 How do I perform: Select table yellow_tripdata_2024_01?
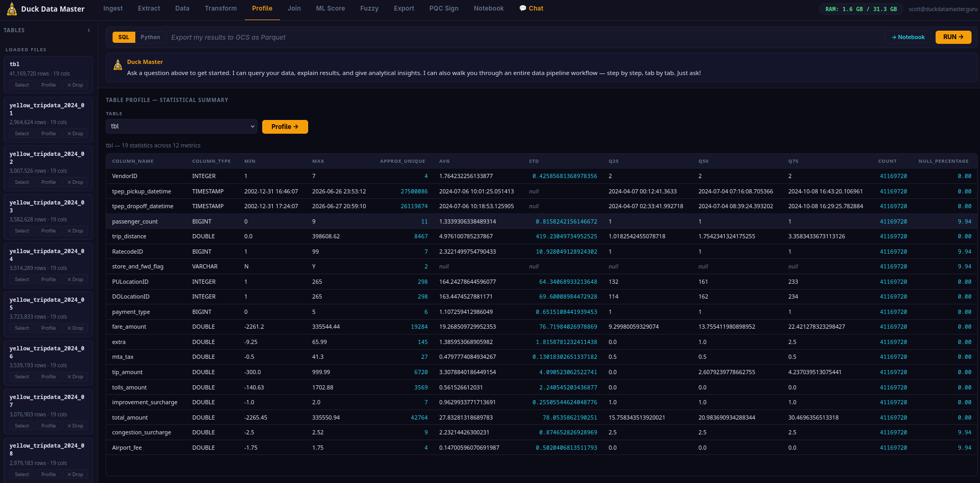coord(22,134)
